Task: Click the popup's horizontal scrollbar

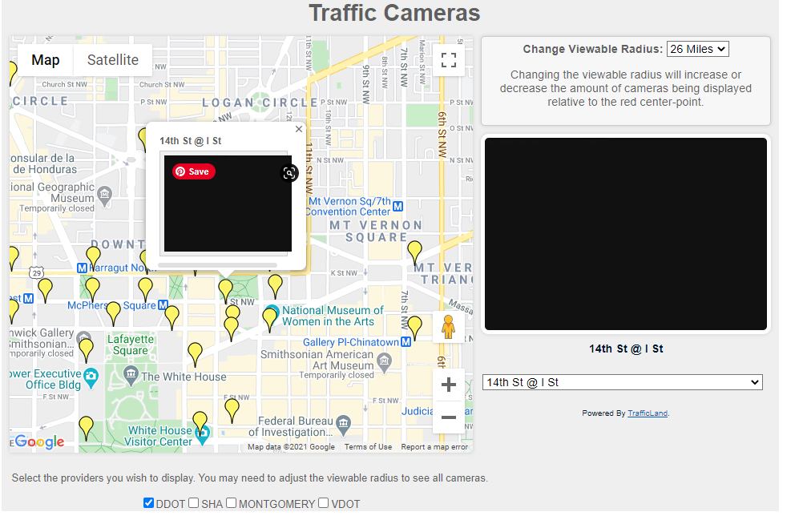Action: 218,265
